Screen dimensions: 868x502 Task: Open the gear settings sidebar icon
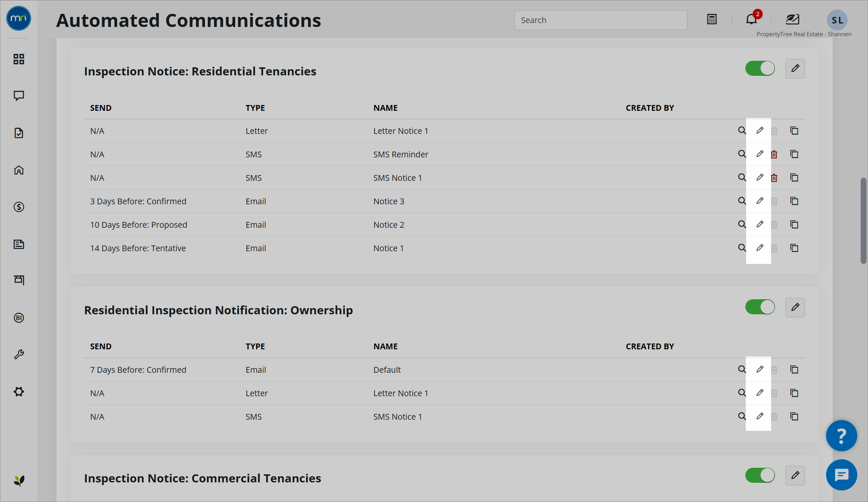(x=19, y=392)
